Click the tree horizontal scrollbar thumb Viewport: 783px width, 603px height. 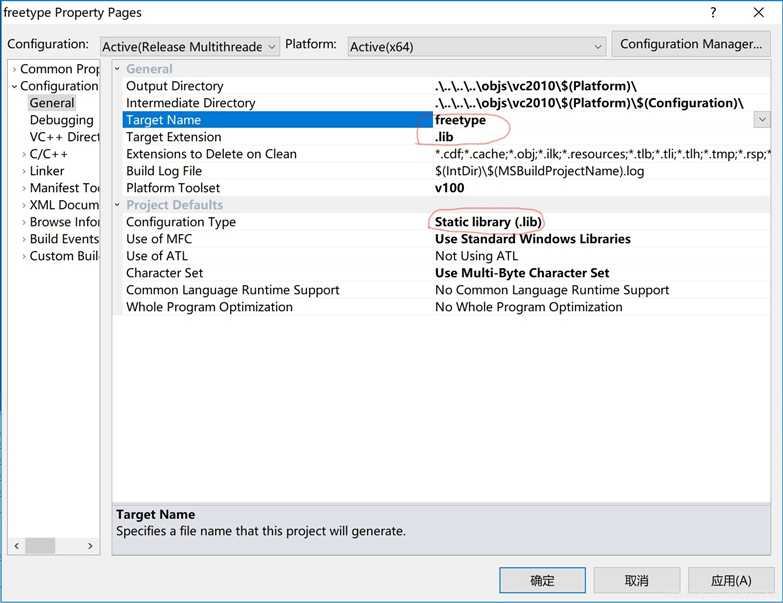[x=40, y=546]
